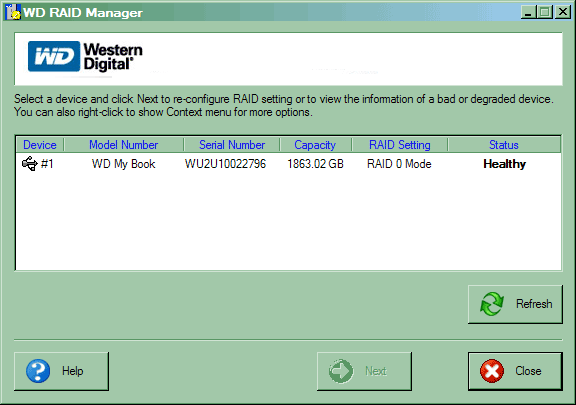Sort by Capacity column header
The image size is (576, 405).
pos(315,145)
